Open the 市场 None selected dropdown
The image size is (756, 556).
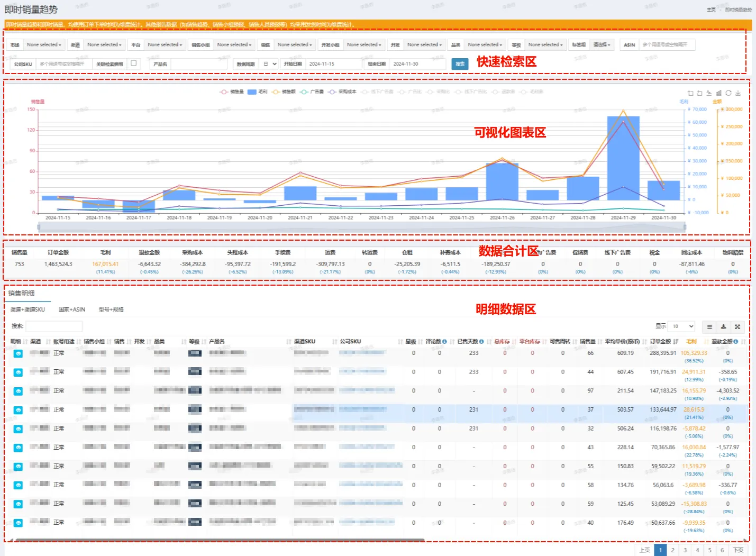pos(44,45)
